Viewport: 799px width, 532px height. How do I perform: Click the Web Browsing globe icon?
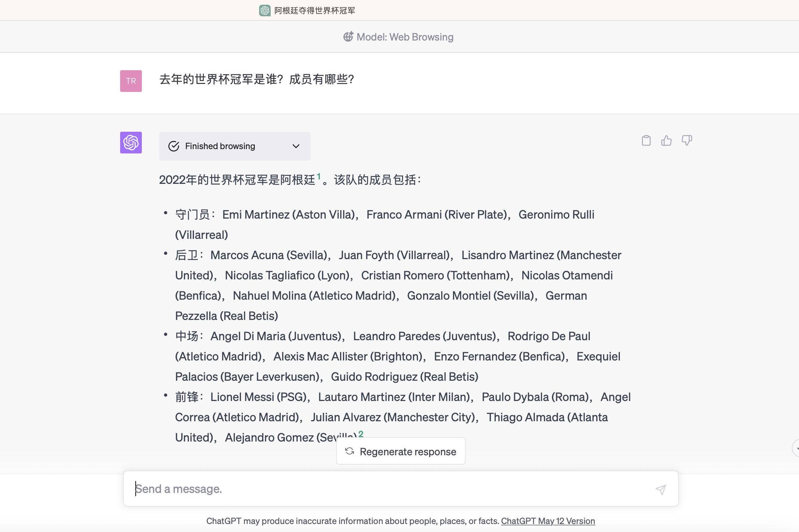tap(348, 37)
